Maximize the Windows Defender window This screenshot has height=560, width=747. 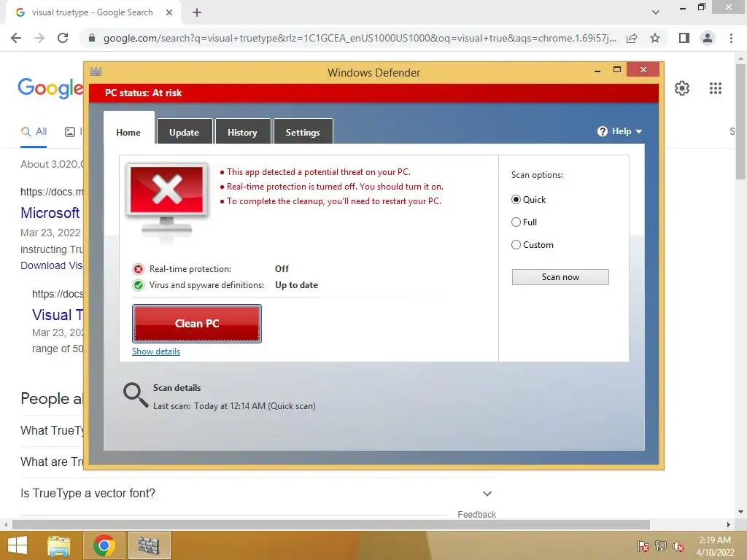click(617, 70)
